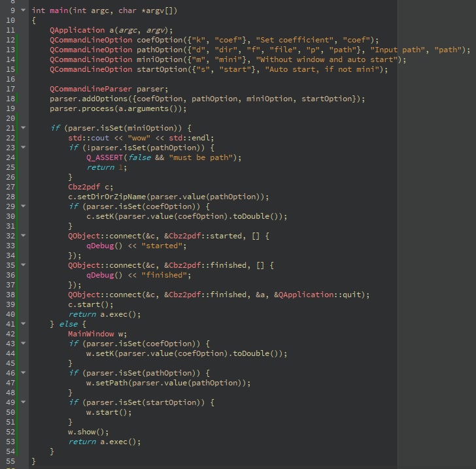Click qDebug() on line 33

click(x=105, y=246)
